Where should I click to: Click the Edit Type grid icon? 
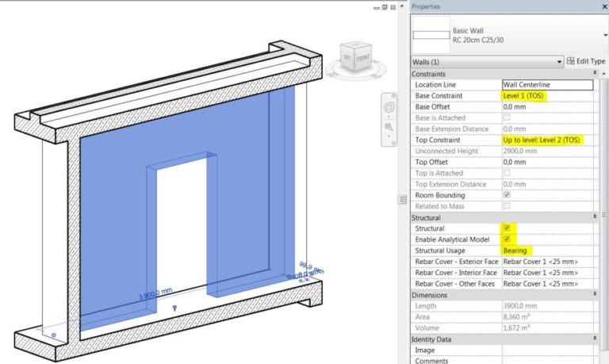(570, 61)
